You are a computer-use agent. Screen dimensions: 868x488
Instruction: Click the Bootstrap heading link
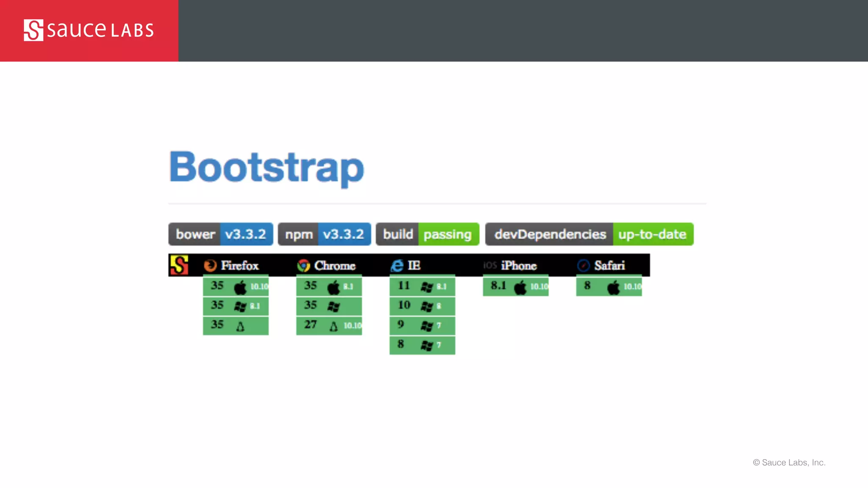point(267,168)
